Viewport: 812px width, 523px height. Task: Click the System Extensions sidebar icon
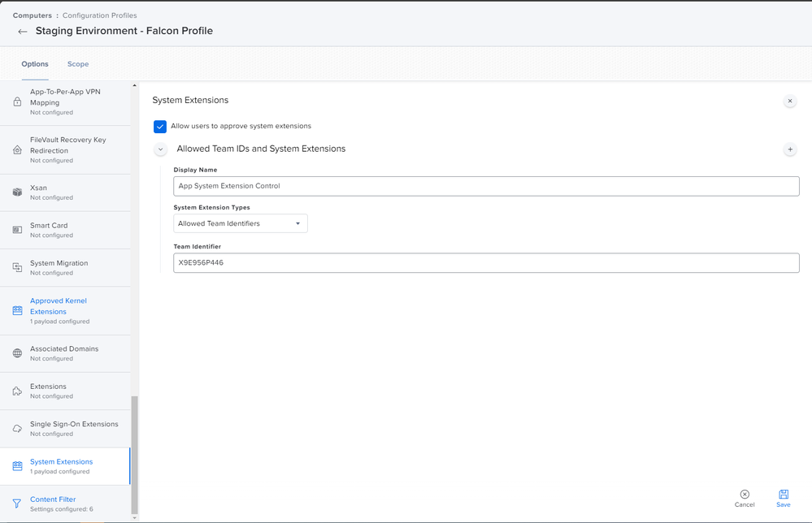pyautogui.click(x=17, y=466)
